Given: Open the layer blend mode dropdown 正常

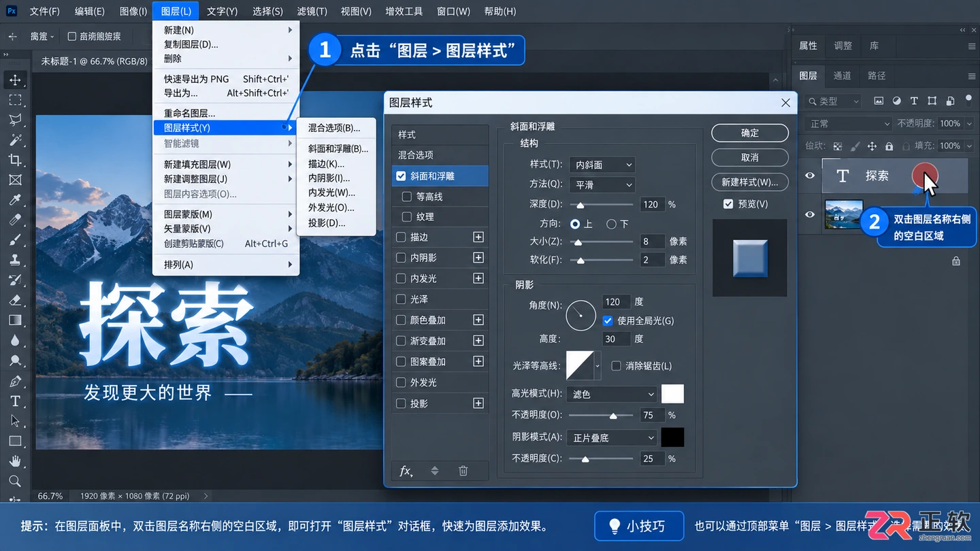Looking at the screenshot, I should point(848,124).
